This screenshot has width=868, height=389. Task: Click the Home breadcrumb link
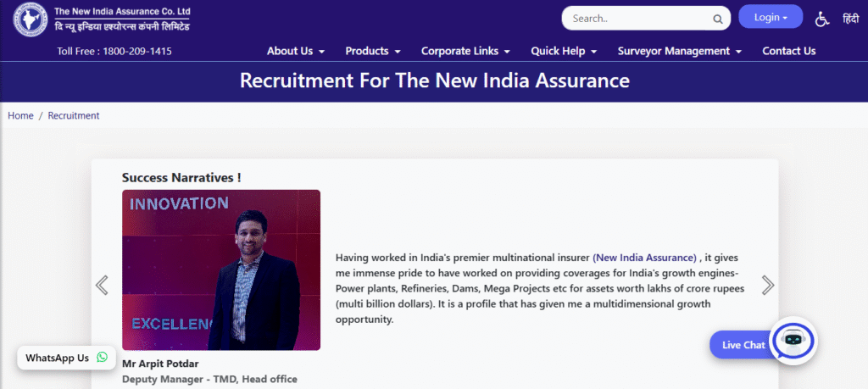coord(20,115)
